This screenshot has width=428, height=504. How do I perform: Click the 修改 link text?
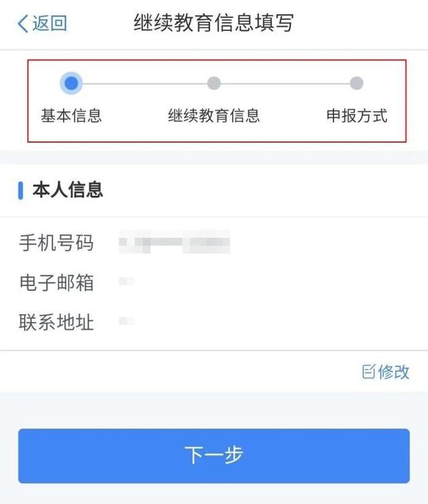point(394,372)
